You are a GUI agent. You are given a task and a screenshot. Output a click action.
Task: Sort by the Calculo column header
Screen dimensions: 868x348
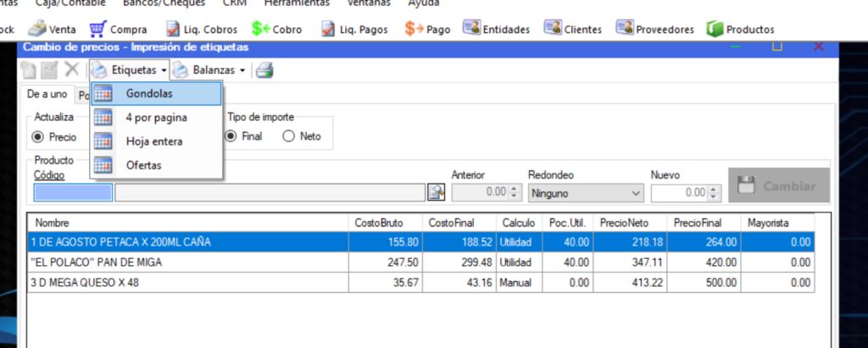click(x=520, y=223)
